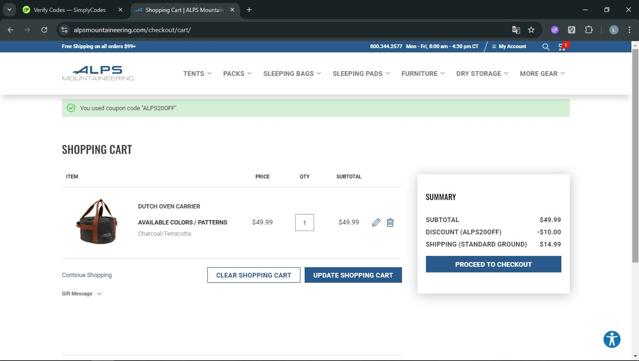Open the site search magnifier icon
Viewport: 639px width, 361px height.
(x=546, y=47)
